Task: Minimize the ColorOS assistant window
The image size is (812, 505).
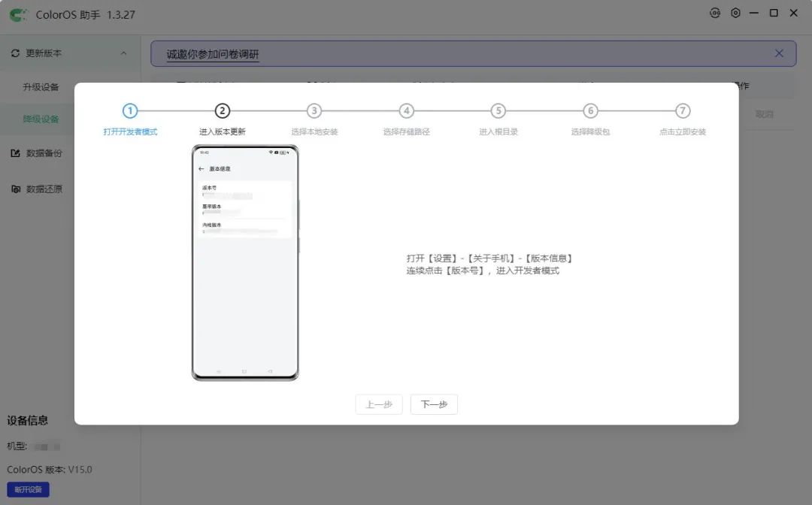Action: pyautogui.click(x=754, y=13)
